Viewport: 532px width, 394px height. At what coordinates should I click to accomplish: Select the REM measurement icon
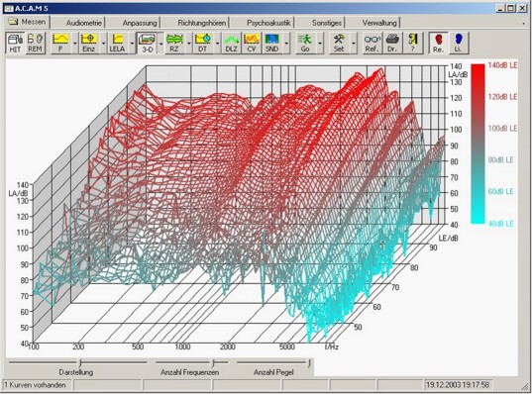[35, 43]
